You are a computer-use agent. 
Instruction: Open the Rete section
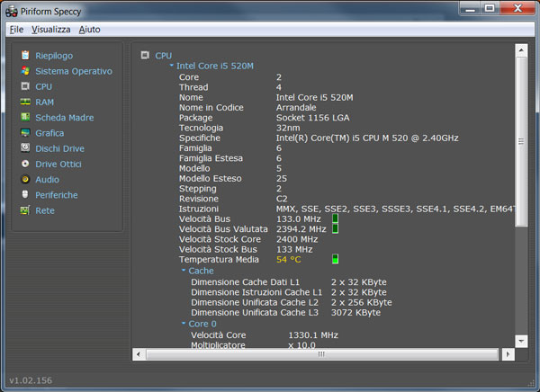(x=45, y=210)
